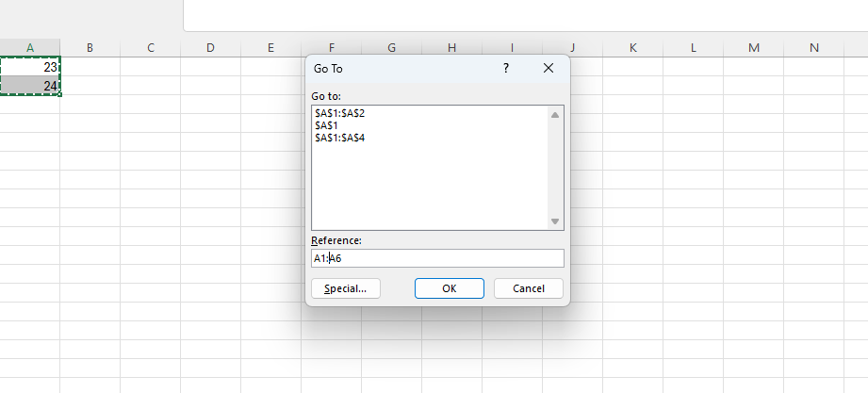Select column L header

click(693, 48)
